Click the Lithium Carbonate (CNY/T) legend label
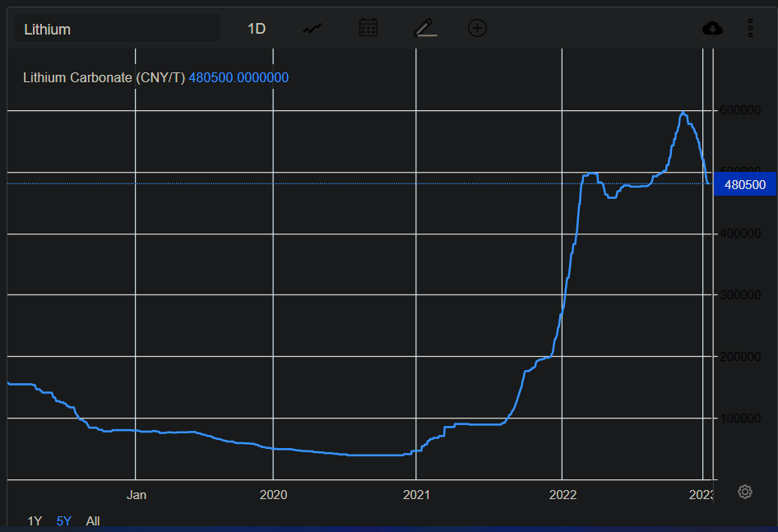778x532 pixels. pyautogui.click(x=104, y=78)
